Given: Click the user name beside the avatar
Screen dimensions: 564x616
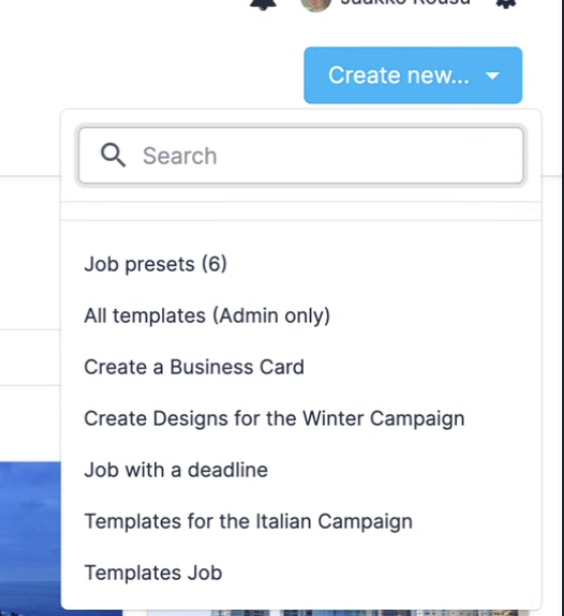Looking at the screenshot, I should click(x=405, y=3).
